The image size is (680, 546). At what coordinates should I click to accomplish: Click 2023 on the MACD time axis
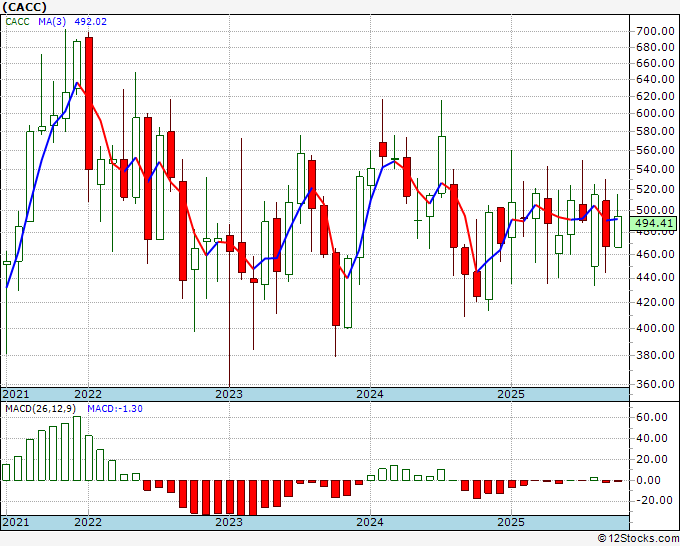coord(229,522)
